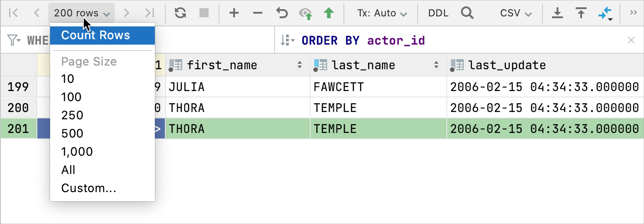Clear ORDER BY with the x icon
This screenshot has height=224, width=644.
point(631,40)
